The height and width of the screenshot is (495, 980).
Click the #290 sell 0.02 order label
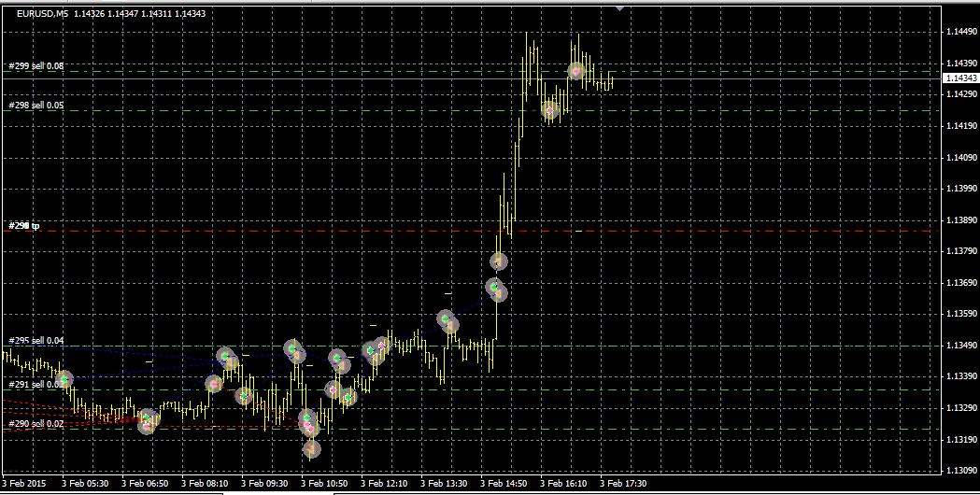click(x=36, y=424)
